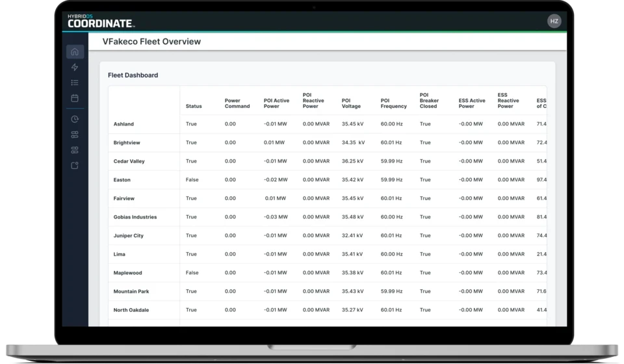
Task: Open the Brightview site entry
Action: [x=127, y=142]
